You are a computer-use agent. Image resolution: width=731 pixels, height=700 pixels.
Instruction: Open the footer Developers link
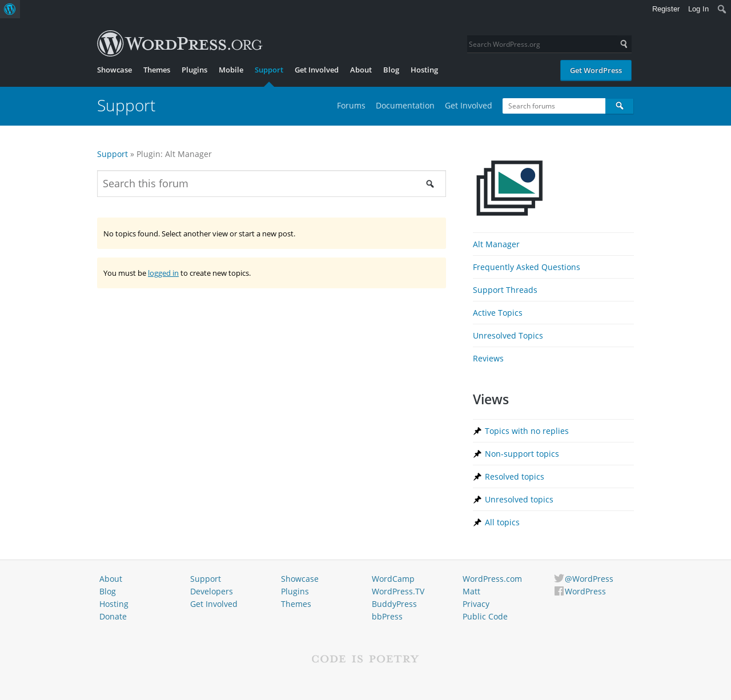click(x=211, y=592)
